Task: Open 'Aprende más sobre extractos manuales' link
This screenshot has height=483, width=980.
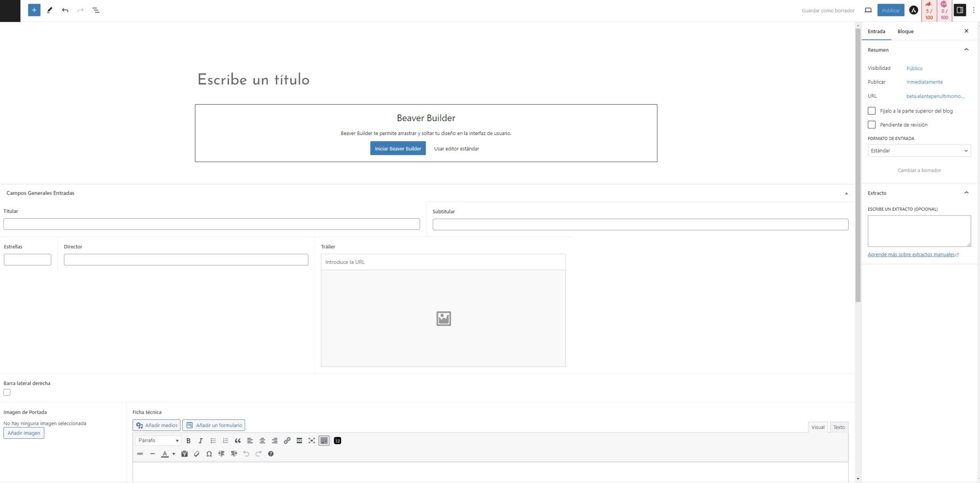Action: pos(913,254)
